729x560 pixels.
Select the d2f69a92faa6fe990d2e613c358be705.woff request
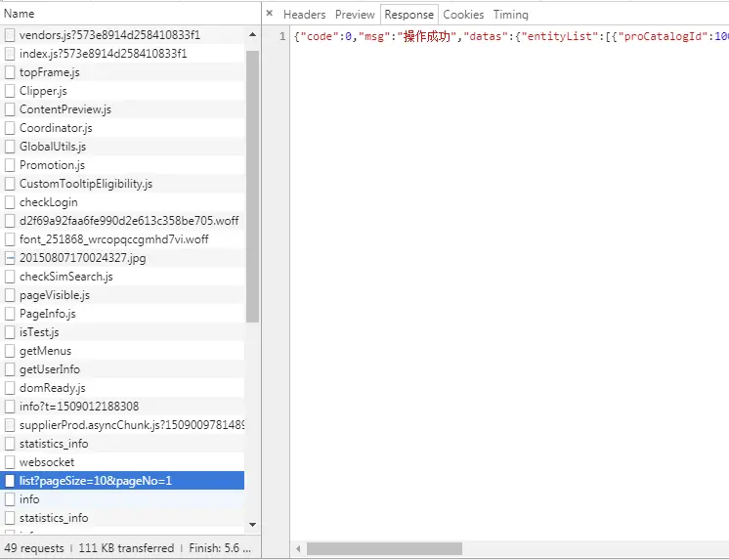122,221
